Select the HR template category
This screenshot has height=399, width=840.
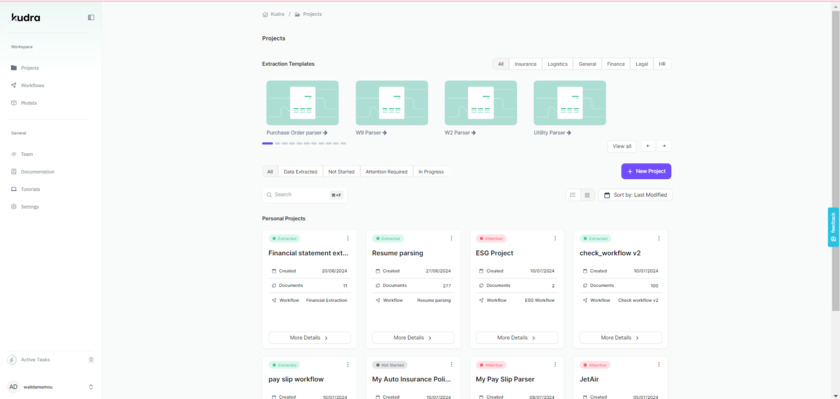tap(662, 64)
